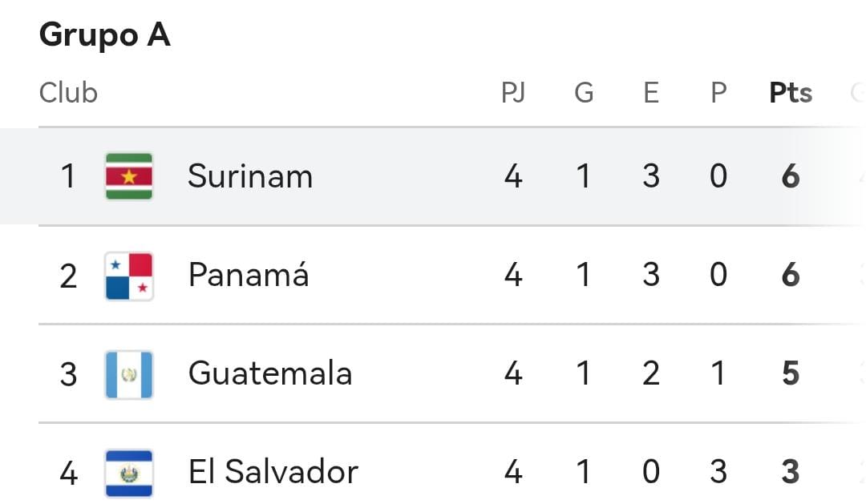Click the Club column header
The image size is (866, 504).
click(x=68, y=93)
